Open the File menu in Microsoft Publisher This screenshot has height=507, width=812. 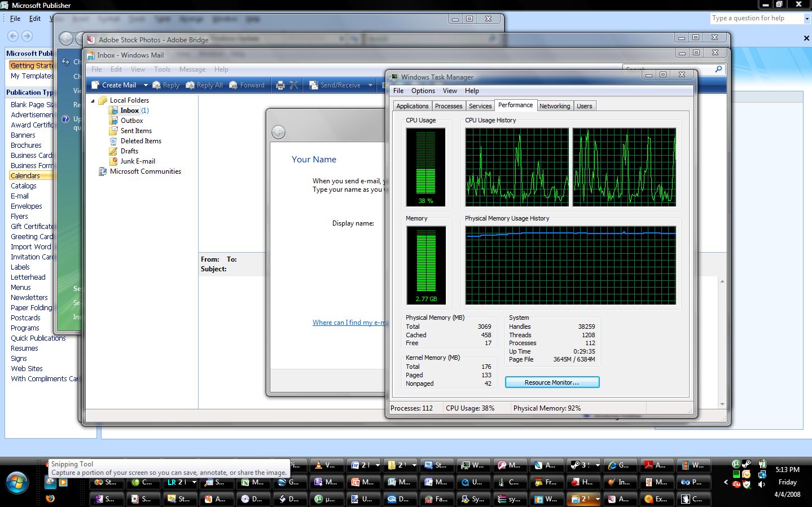[15, 19]
